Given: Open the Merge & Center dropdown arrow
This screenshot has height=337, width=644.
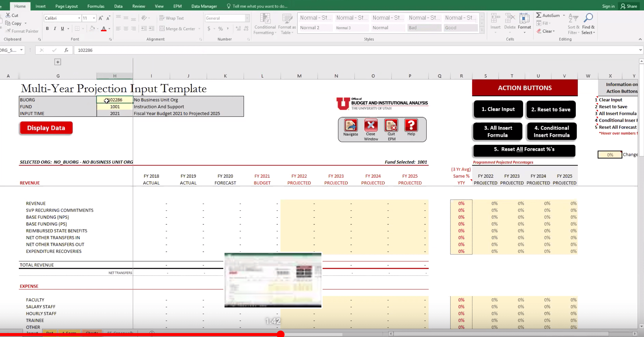Looking at the screenshot, I should pos(199,29).
